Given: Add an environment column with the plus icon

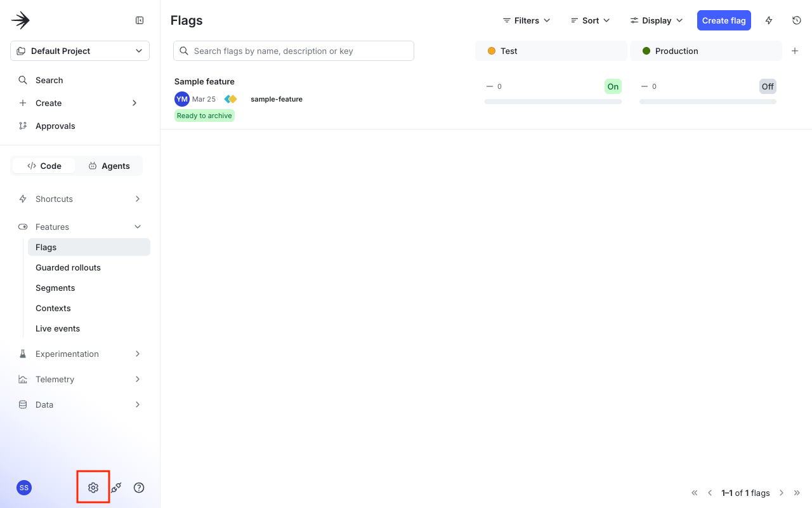Looking at the screenshot, I should pyautogui.click(x=795, y=51).
